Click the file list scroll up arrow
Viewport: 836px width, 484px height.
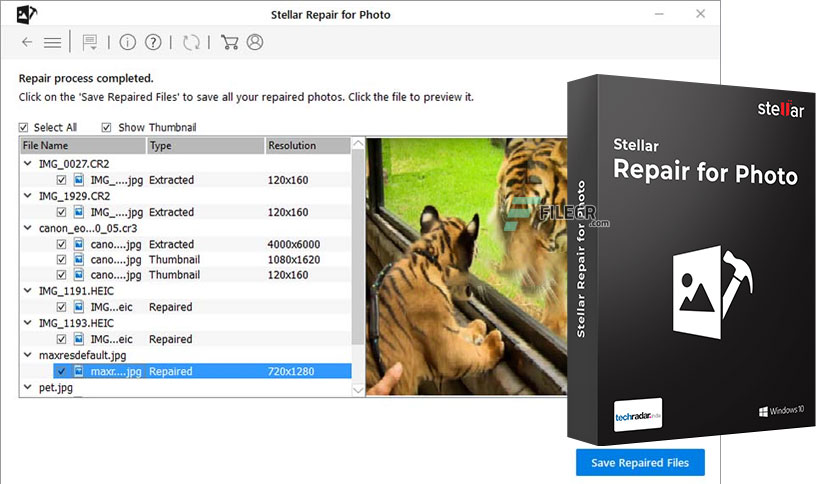(358, 143)
